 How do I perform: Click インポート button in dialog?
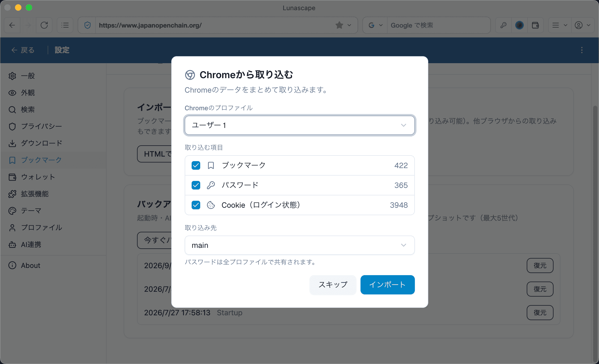388,285
